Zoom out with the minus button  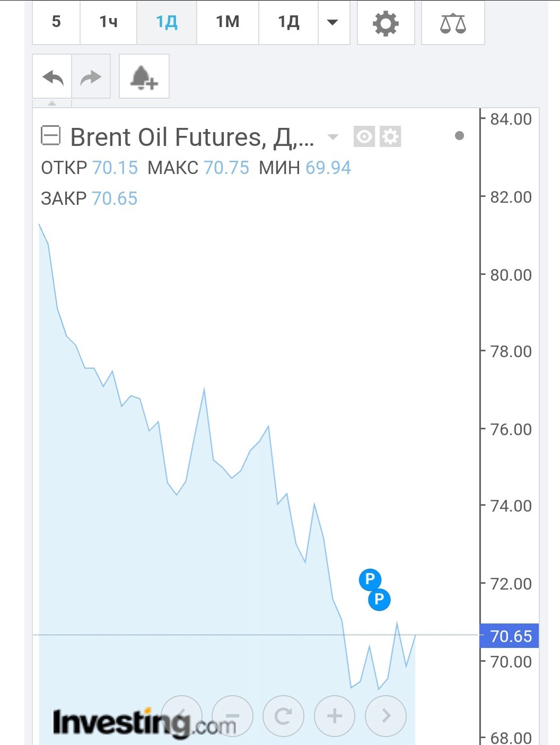(232, 716)
